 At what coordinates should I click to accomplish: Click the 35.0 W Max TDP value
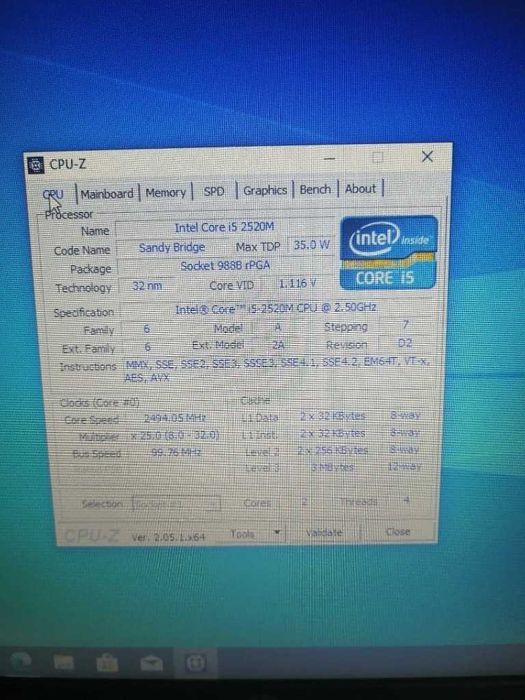311,245
